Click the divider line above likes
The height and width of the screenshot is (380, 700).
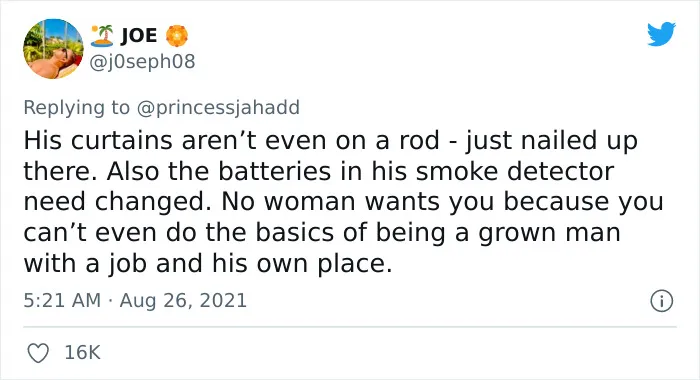tap(350, 327)
